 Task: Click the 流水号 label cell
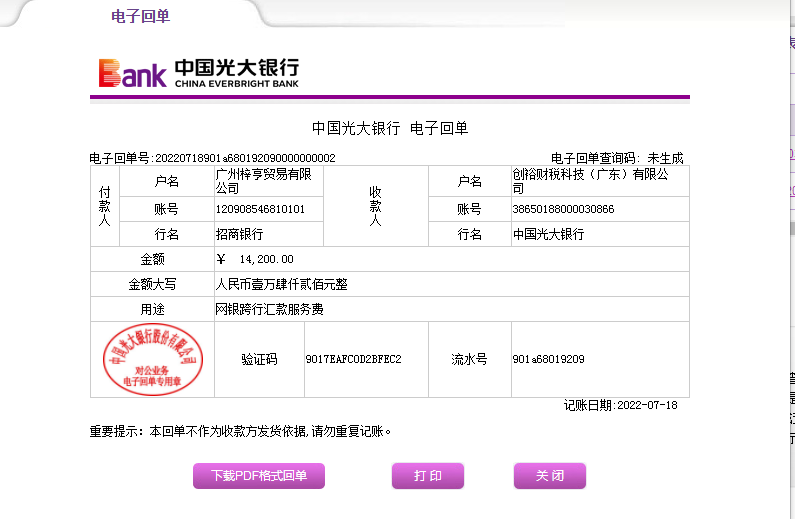click(x=469, y=359)
